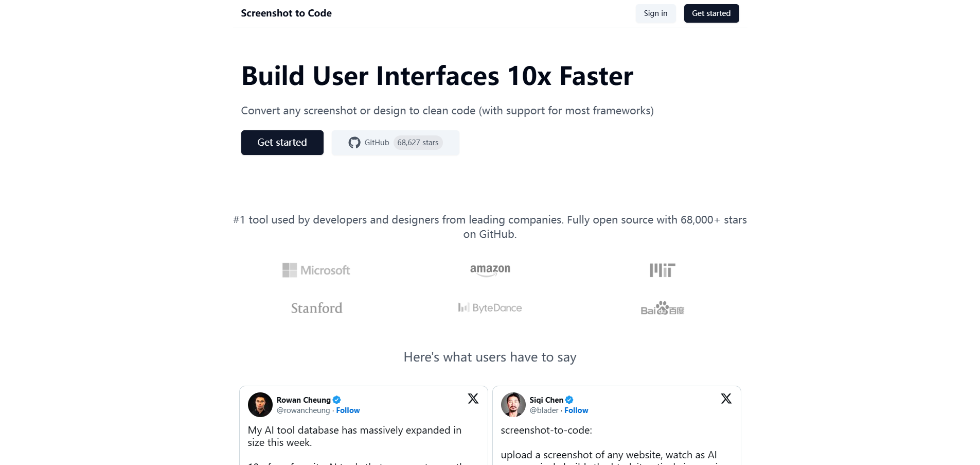Click the Baidu logo
The width and height of the screenshot is (980, 465).
662,308
